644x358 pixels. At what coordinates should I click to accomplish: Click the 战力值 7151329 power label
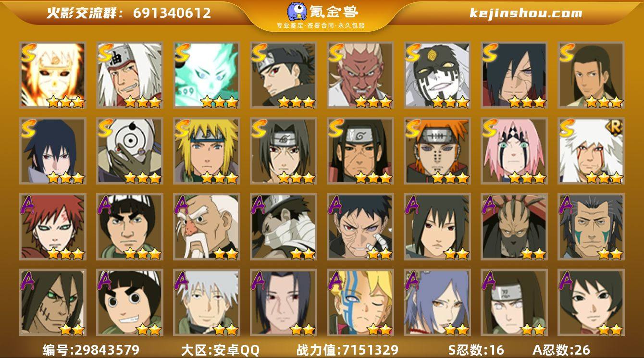[x=348, y=350]
